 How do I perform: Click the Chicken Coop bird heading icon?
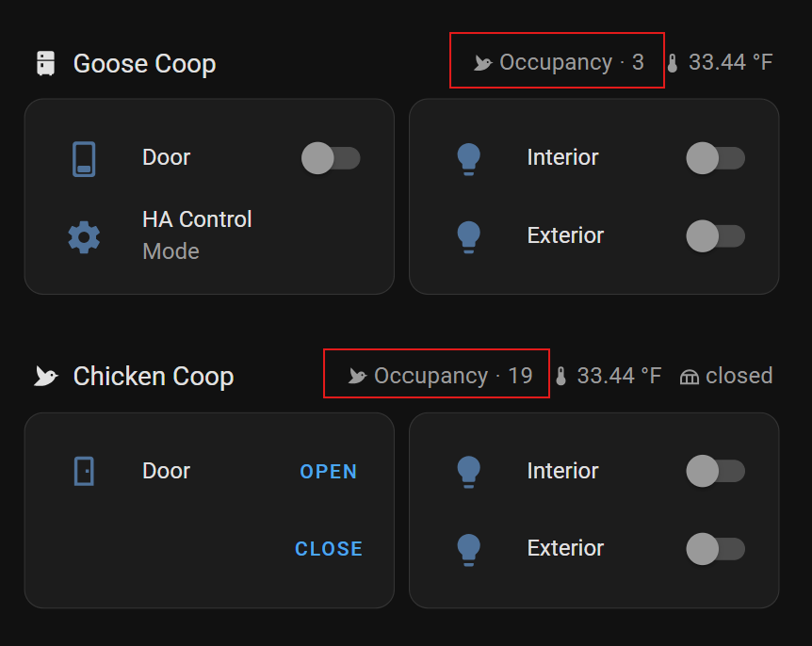click(45, 377)
